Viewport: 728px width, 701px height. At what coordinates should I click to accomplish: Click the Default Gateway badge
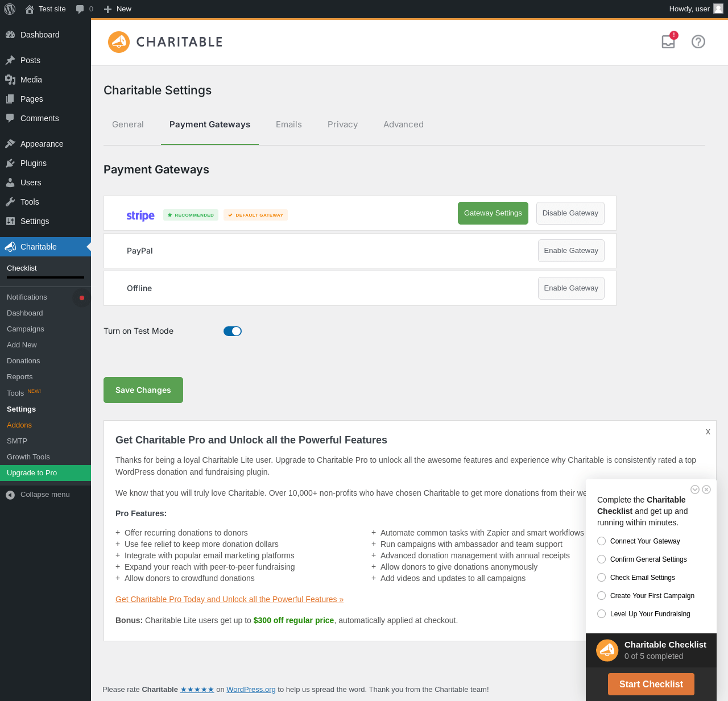pyautogui.click(x=255, y=215)
